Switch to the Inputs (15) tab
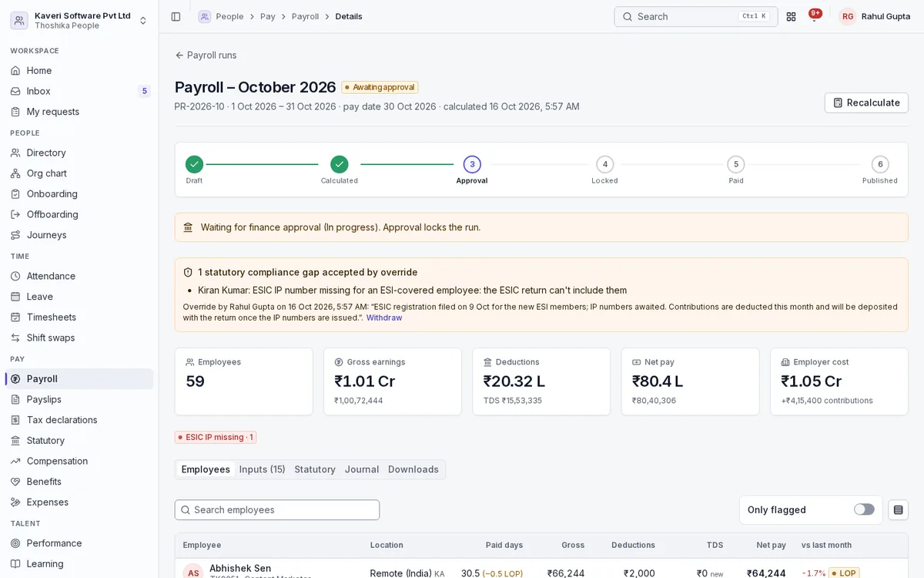924x578 pixels. click(x=262, y=469)
